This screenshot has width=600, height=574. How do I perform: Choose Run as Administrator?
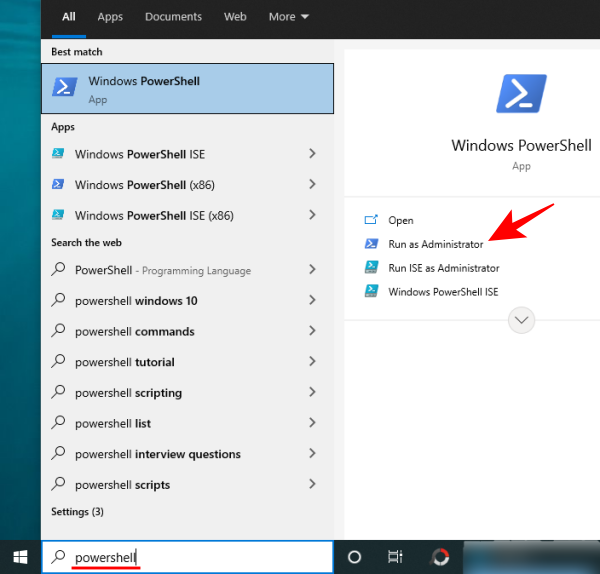point(435,244)
